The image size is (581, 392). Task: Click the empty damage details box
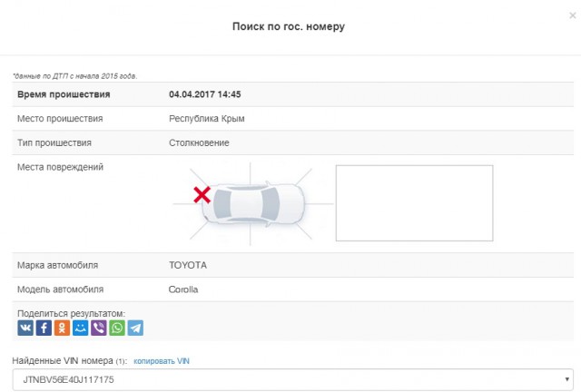pos(414,203)
